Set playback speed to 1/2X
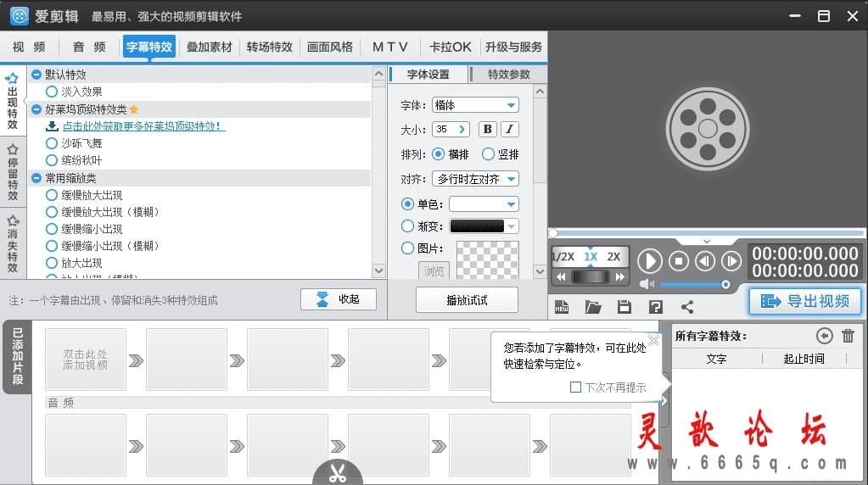868x485 pixels. tap(563, 257)
